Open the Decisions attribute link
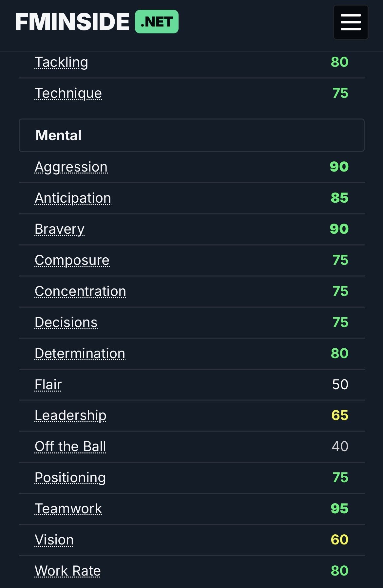Viewport: 383px width, 588px height. pyautogui.click(x=66, y=322)
